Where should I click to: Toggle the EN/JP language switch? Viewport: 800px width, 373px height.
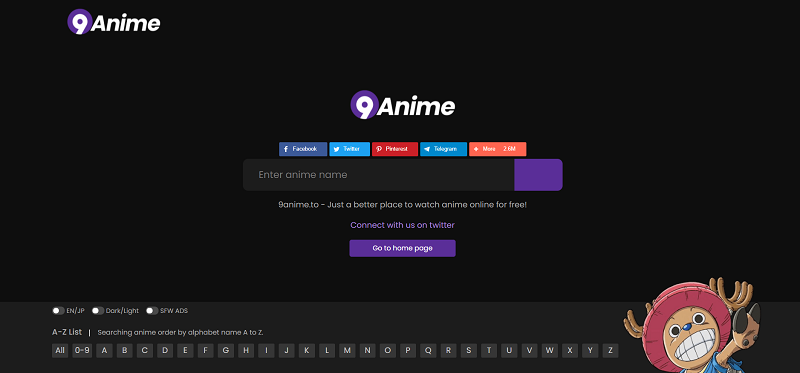58,311
